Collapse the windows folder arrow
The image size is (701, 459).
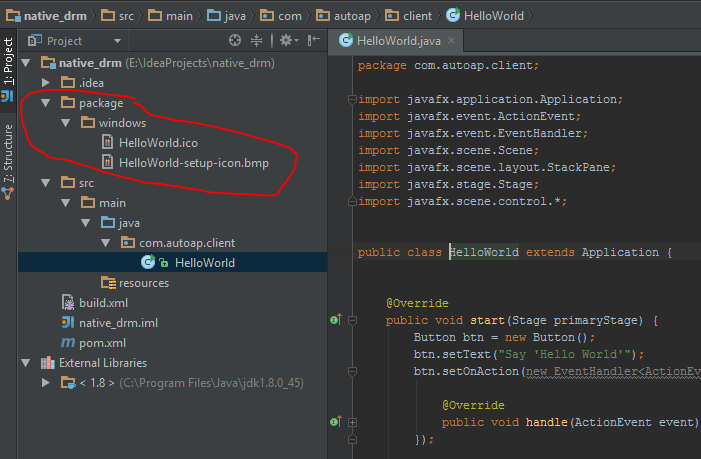coord(66,123)
